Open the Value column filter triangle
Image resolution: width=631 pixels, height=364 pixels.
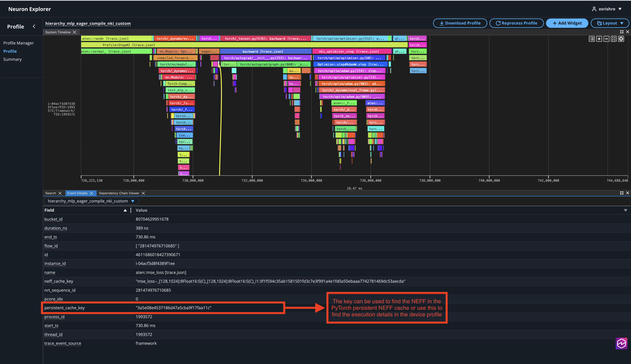(626, 210)
